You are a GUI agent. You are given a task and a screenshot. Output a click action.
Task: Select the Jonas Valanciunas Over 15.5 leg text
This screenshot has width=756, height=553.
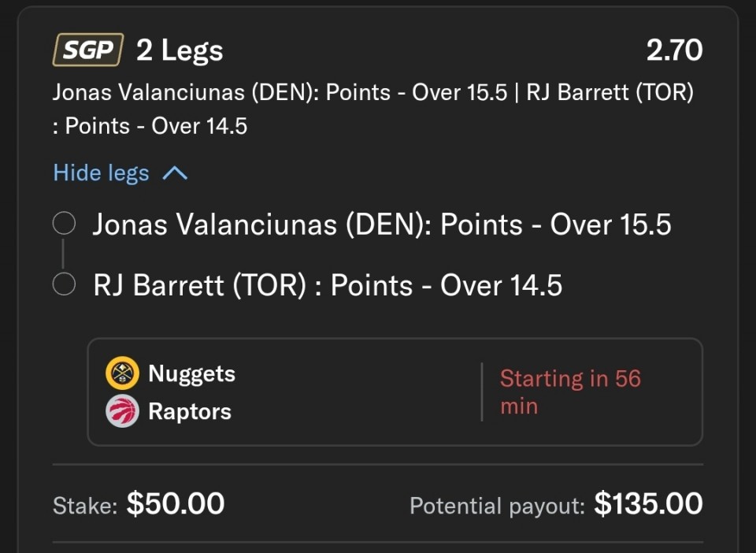(x=382, y=225)
